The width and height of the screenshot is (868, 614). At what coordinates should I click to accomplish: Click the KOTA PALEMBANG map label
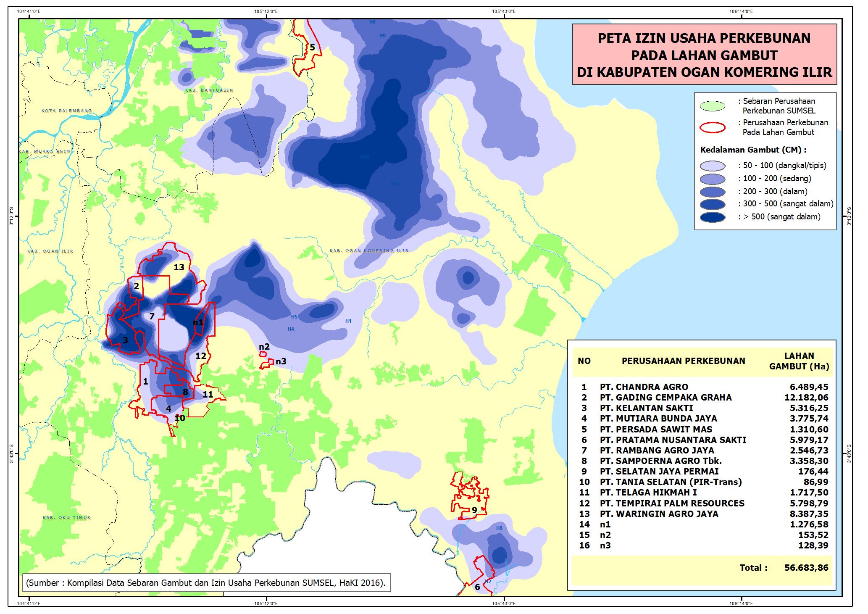click(x=66, y=111)
